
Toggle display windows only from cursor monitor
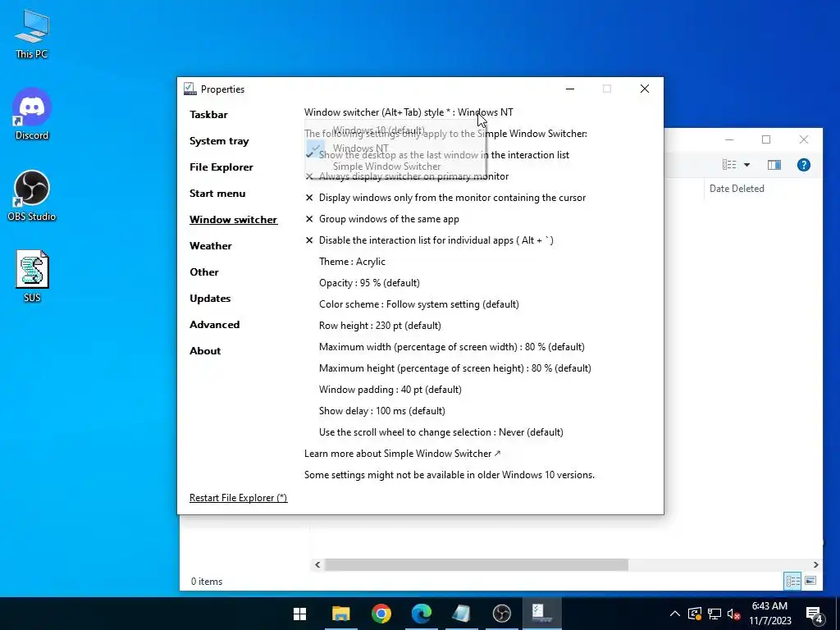tap(445, 198)
